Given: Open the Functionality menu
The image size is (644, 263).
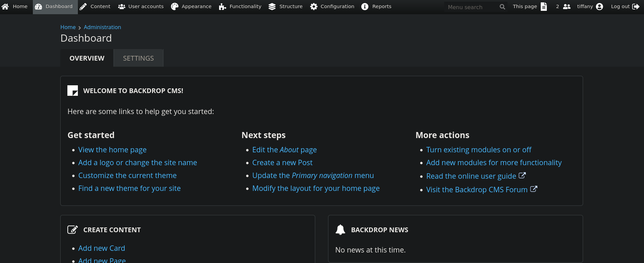Looking at the screenshot, I should 240,7.
